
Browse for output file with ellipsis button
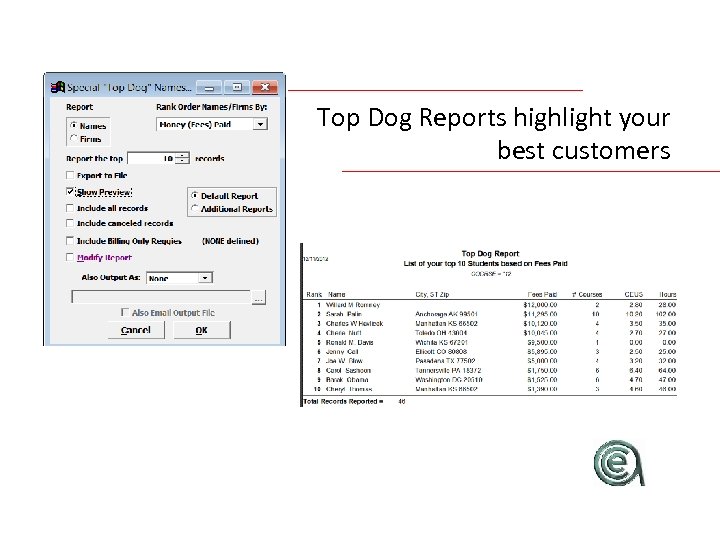(259, 298)
